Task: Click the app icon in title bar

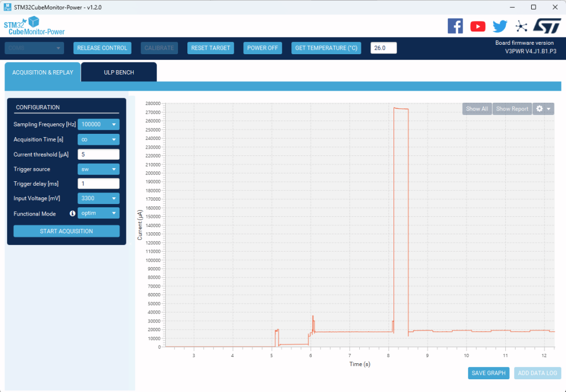Action: pos(7,7)
